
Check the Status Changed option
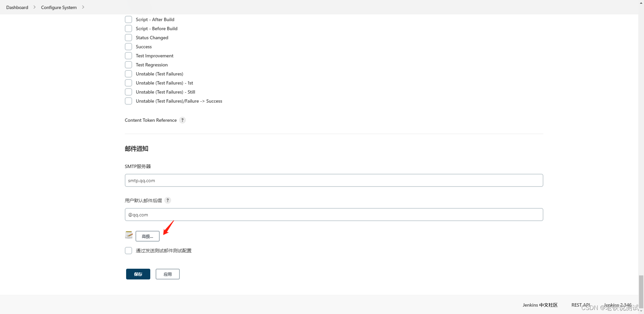(128, 38)
